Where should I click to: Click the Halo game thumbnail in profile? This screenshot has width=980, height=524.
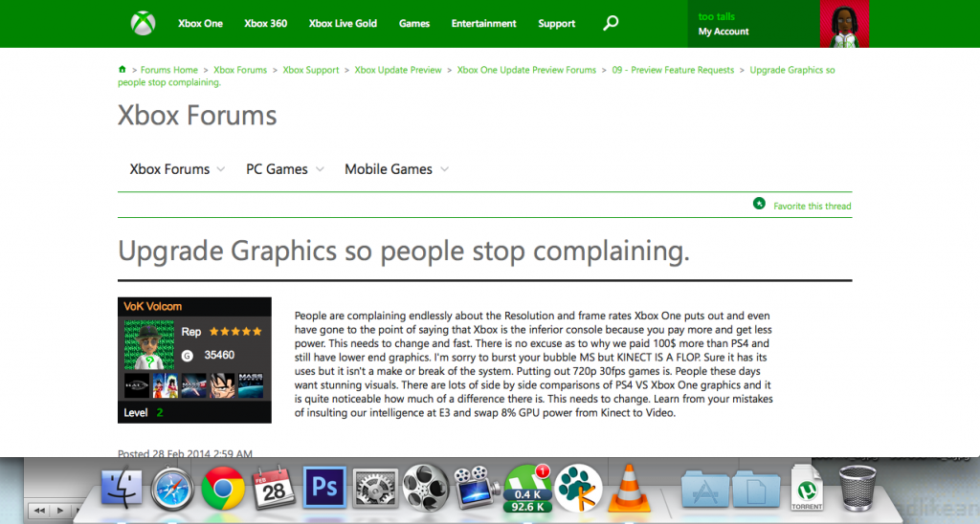coord(137,386)
